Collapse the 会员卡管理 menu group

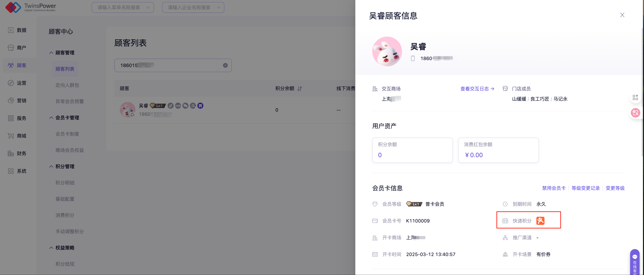[x=51, y=118]
